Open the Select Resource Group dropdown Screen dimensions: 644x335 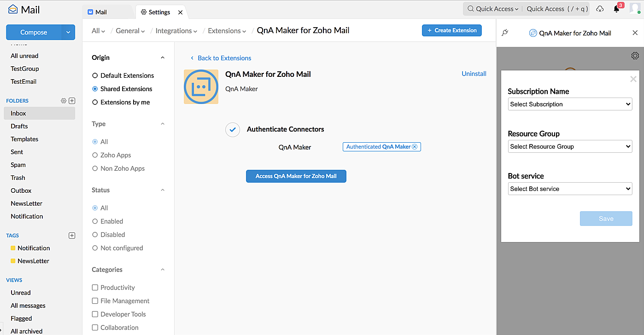pyautogui.click(x=570, y=146)
